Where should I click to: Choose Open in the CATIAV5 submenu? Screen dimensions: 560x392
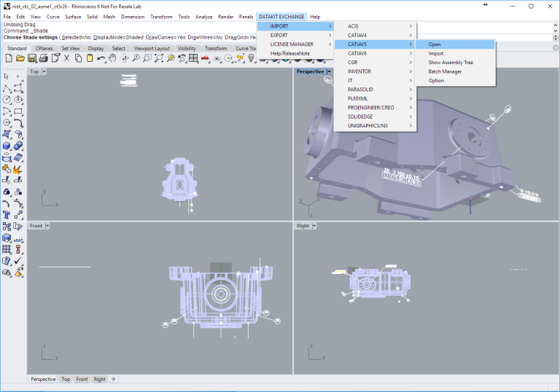pyautogui.click(x=455, y=44)
